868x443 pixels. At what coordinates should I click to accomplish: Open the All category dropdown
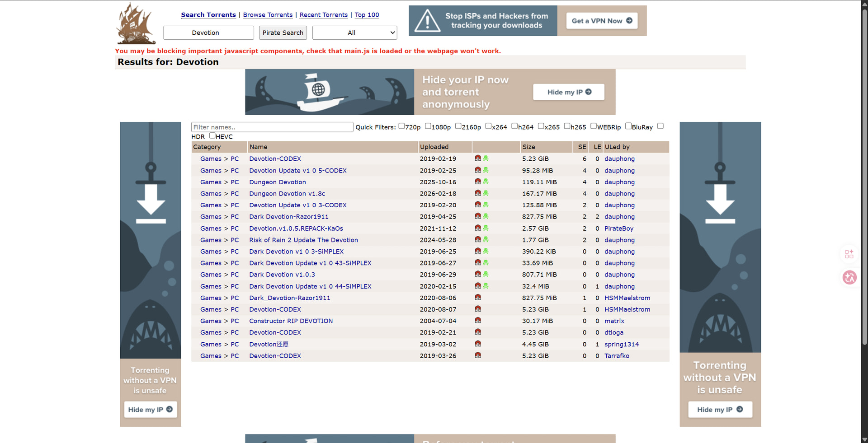click(x=355, y=33)
